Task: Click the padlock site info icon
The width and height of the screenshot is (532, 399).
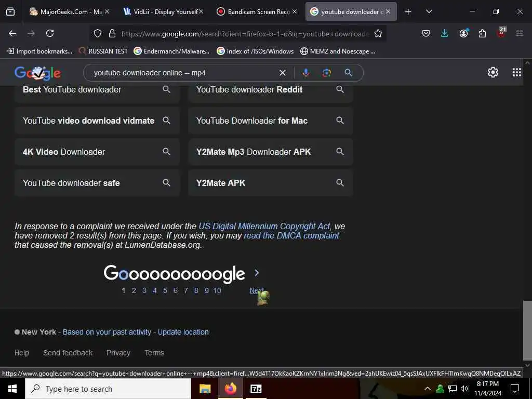Action: click(112, 33)
